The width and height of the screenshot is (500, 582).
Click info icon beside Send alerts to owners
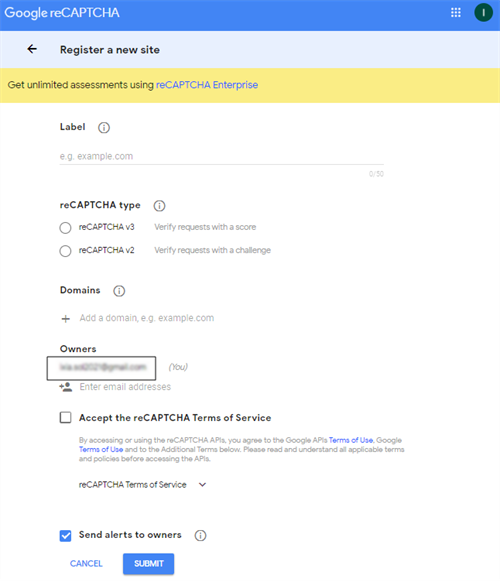click(x=200, y=535)
